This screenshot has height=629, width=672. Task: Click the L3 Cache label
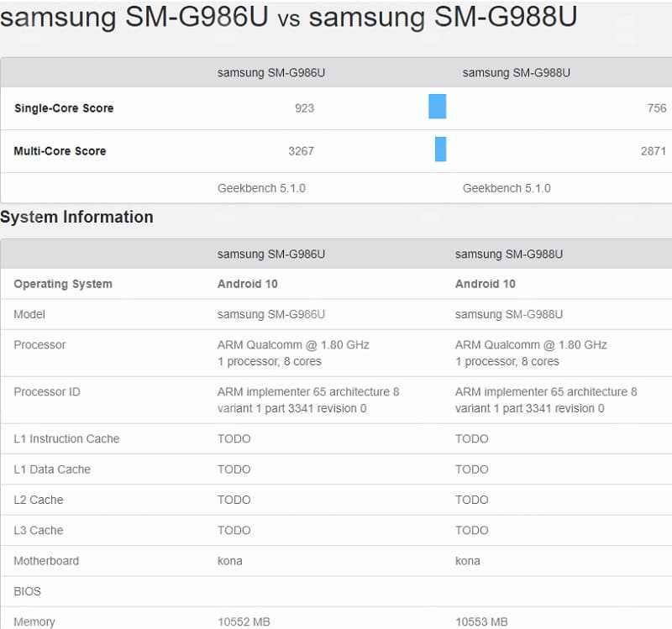coord(38,530)
